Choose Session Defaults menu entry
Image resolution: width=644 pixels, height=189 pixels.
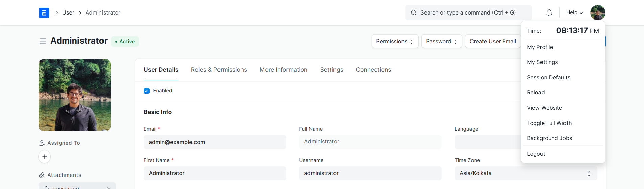(x=563, y=77)
